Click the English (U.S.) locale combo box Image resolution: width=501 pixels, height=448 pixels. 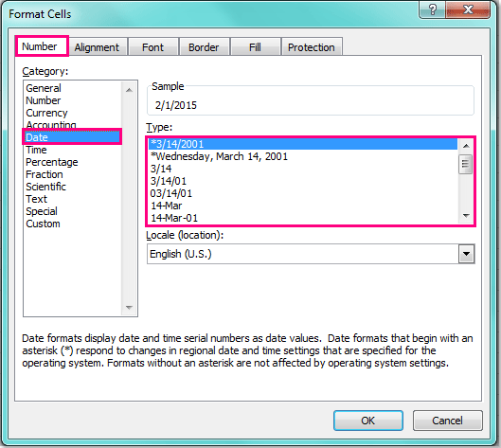tap(311, 254)
